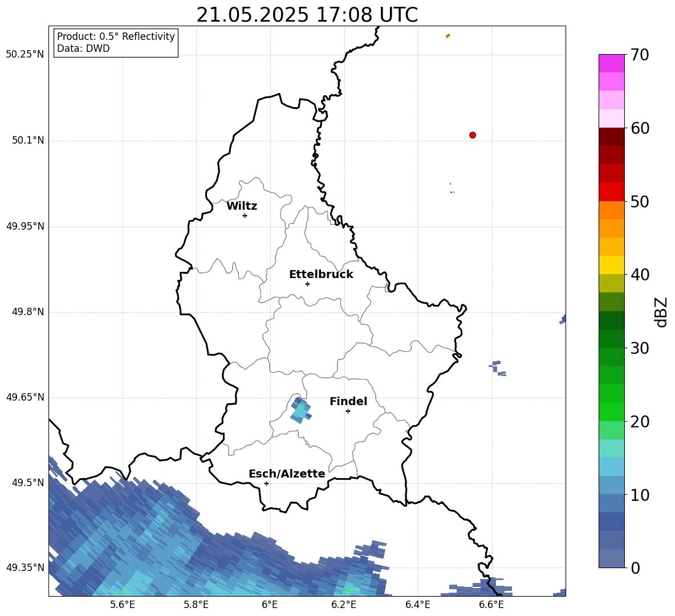Click the Esch/Alzette cross marker

click(x=266, y=483)
